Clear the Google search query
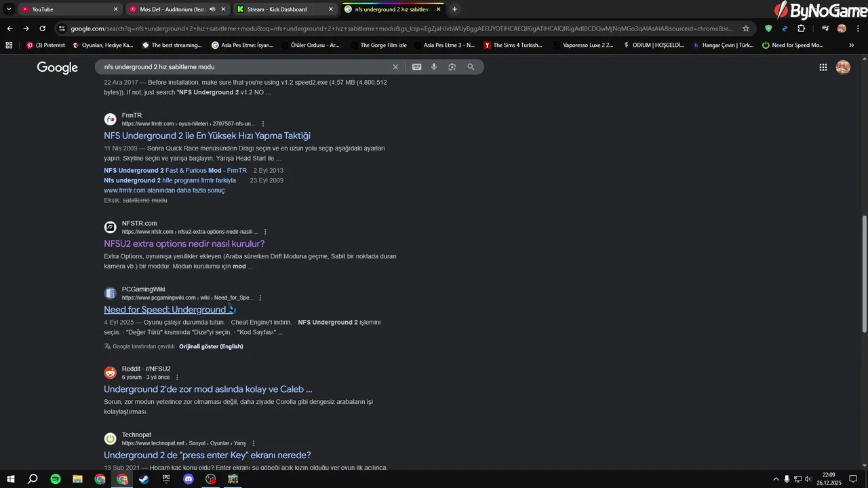Screen dimensions: 868x488 click(395, 67)
